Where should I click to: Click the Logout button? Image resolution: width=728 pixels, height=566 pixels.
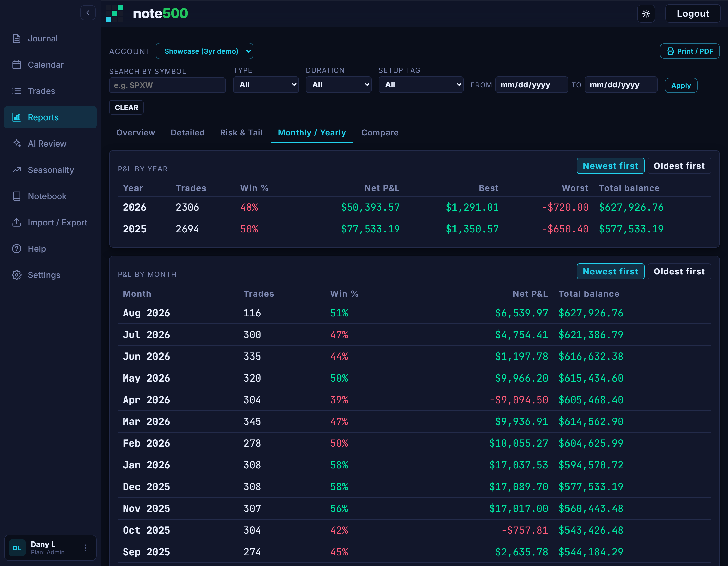tap(693, 14)
